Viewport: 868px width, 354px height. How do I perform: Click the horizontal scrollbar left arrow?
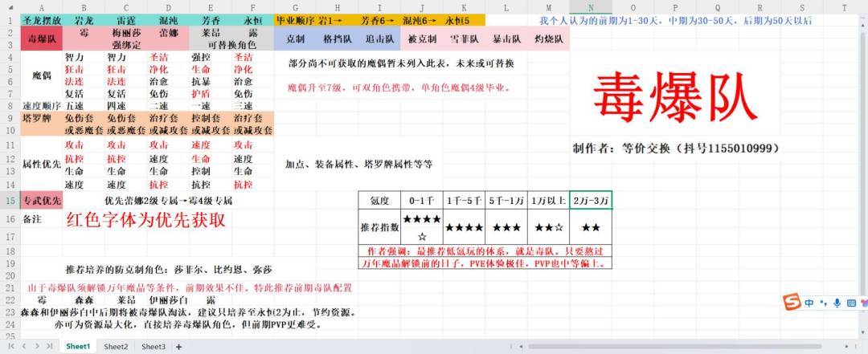pyautogui.click(x=521, y=347)
